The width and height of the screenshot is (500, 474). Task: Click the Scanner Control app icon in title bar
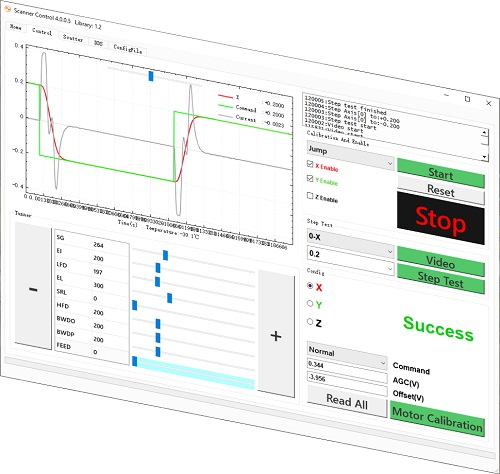tap(8, 9)
